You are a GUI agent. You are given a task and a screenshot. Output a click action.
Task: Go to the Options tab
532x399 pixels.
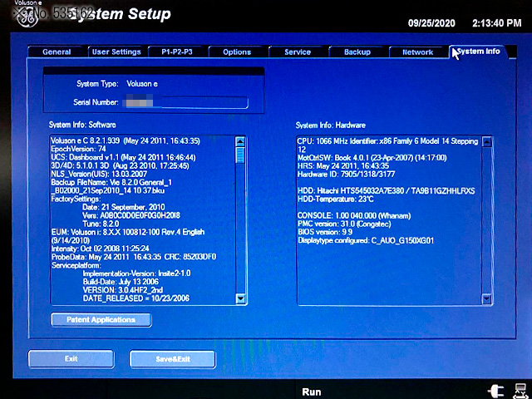tap(237, 52)
